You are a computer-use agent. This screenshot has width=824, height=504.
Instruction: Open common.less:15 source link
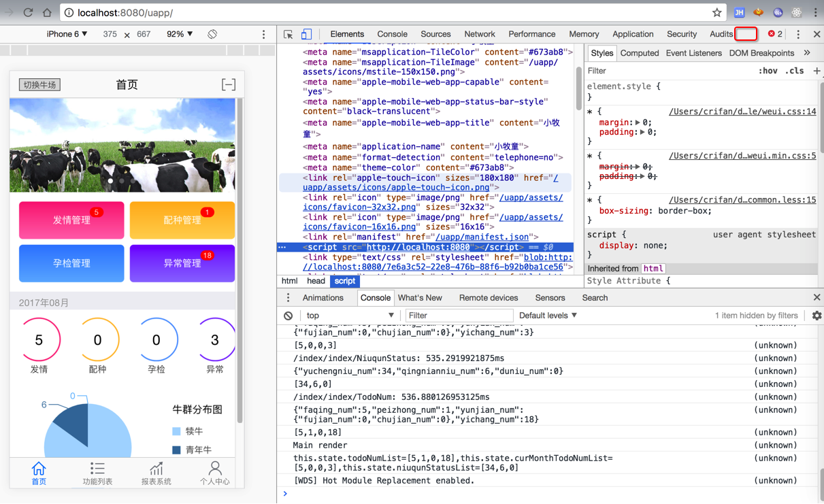click(x=742, y=200)
